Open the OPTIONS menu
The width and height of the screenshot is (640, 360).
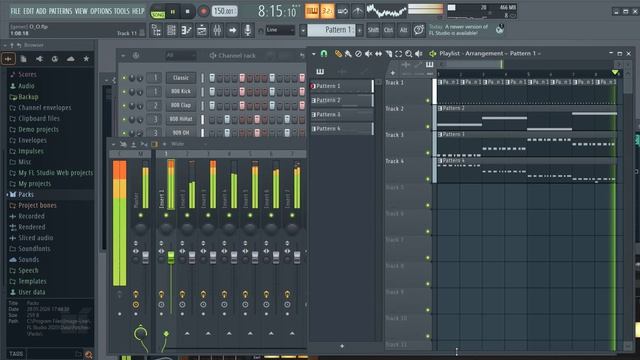101,11
